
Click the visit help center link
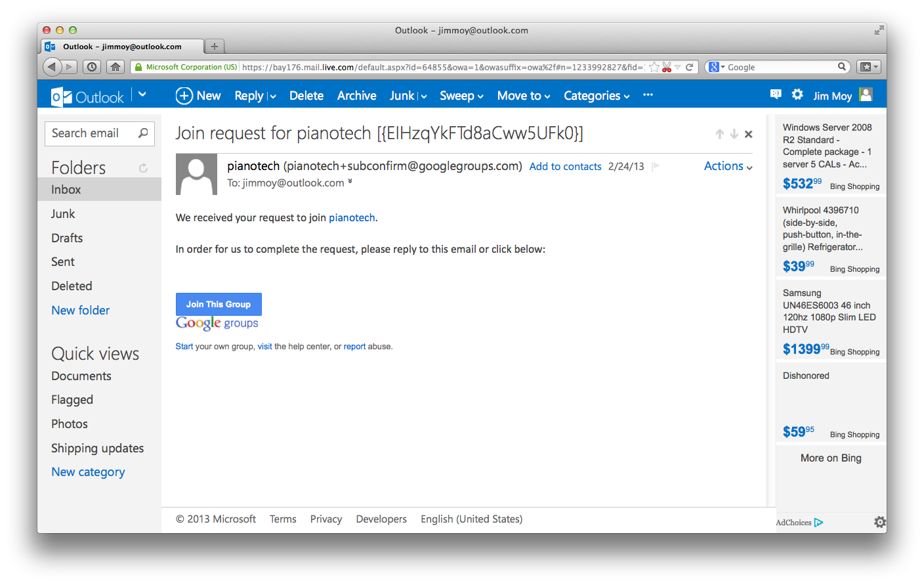click(x=264, y=347)
